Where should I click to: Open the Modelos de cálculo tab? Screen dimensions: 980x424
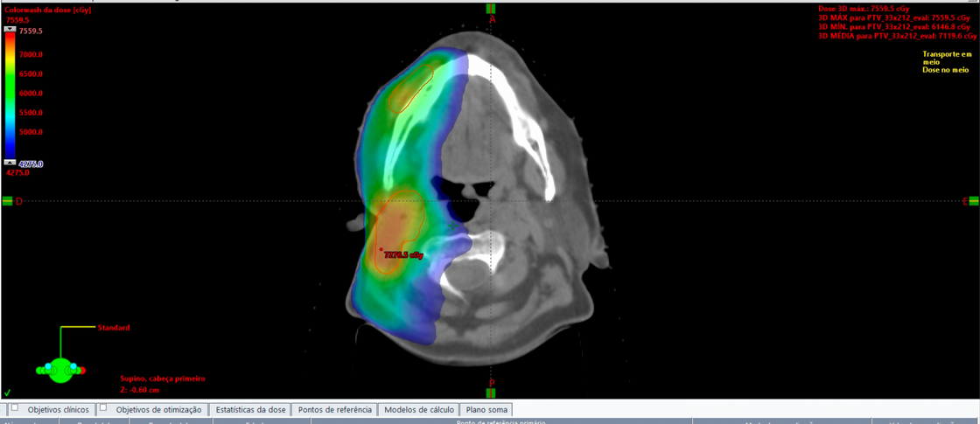point(419,410)
